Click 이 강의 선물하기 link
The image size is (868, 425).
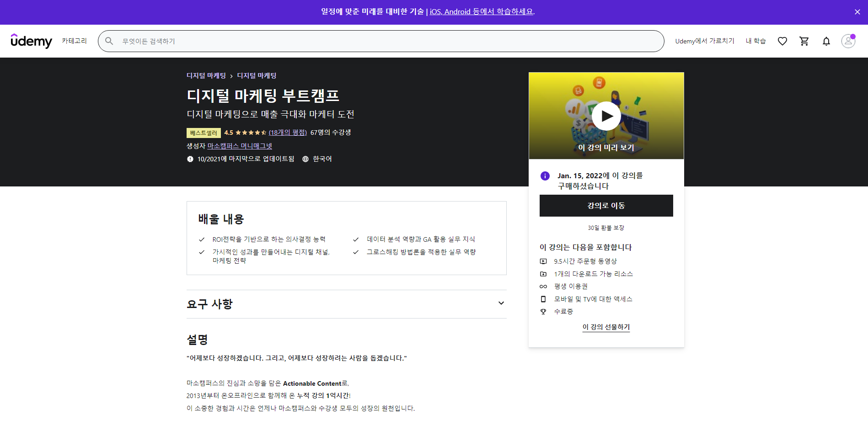[606, 327]
